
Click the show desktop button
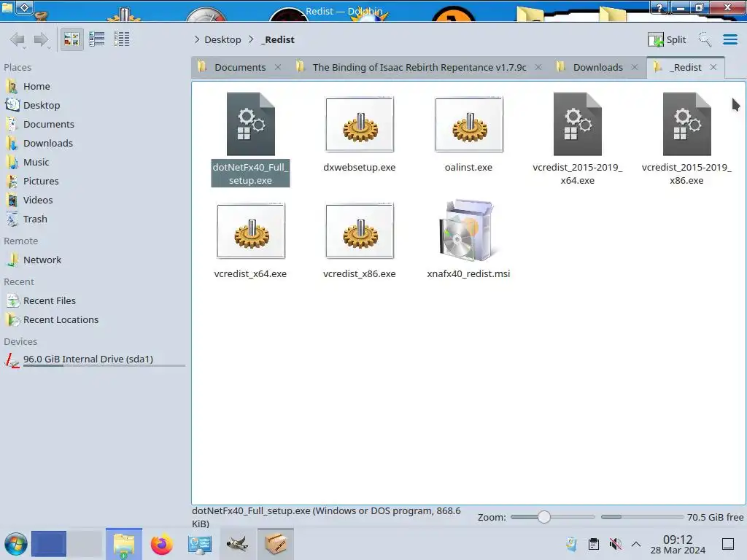coord(727,544)
